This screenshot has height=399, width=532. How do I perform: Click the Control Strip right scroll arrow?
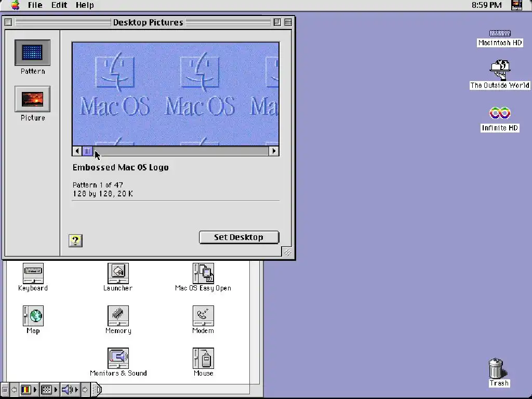(85, 390)
